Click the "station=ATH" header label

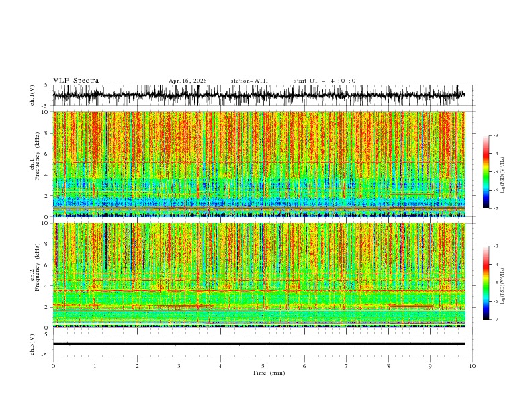point(249,81)
